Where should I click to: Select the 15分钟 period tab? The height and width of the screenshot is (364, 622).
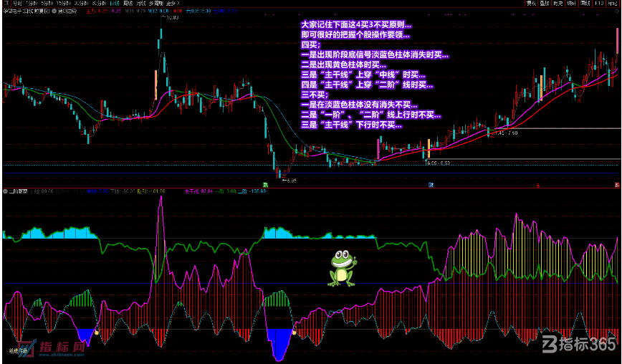click(x=64, y=3)
